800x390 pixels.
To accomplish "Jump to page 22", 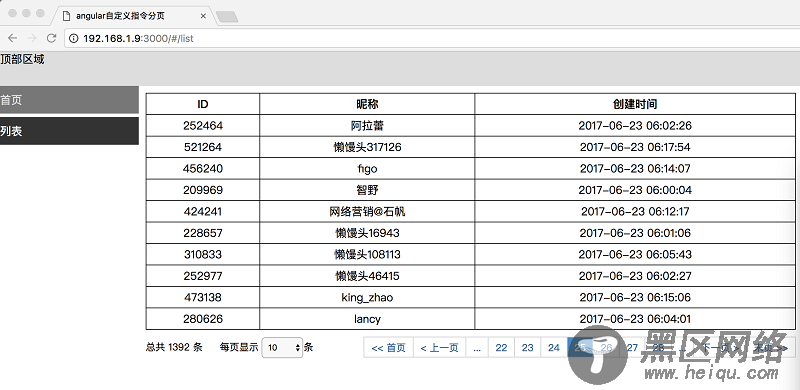I will (x=502, y=348).
